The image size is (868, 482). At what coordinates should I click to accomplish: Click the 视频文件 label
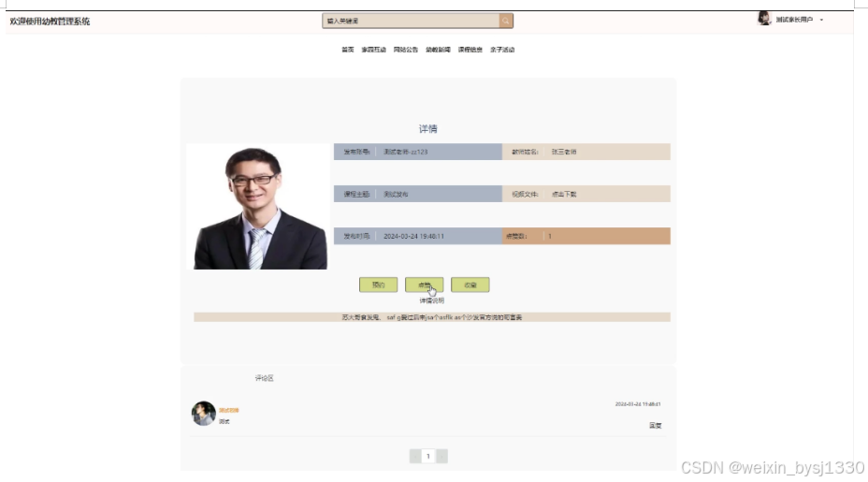[x=525, y=195]
